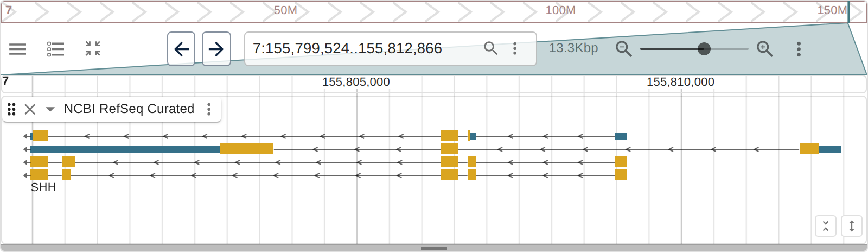The width and height of the screenshot is (868, 252).
Task: Click the long blue UTR on second transcript
Action: 125,149
